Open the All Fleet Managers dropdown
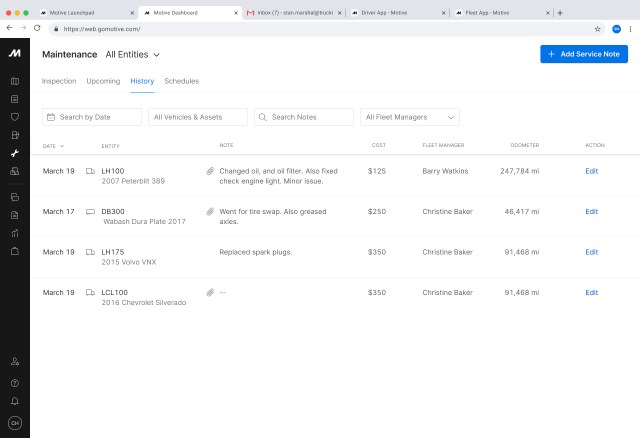Viewport: 640px width, 438px height. 410,117
